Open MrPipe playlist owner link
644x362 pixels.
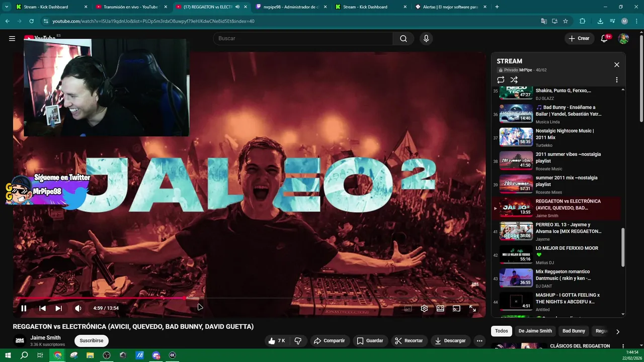[526, 70]
